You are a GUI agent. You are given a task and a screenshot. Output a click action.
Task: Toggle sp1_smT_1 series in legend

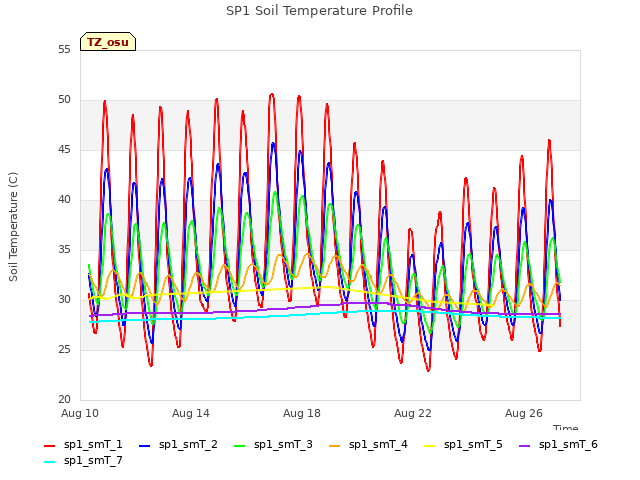(x=83, y=444)
